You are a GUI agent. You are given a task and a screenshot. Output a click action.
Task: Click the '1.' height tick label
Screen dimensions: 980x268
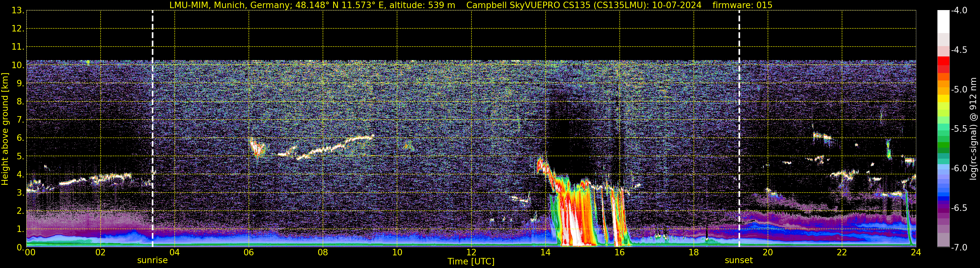20,229
